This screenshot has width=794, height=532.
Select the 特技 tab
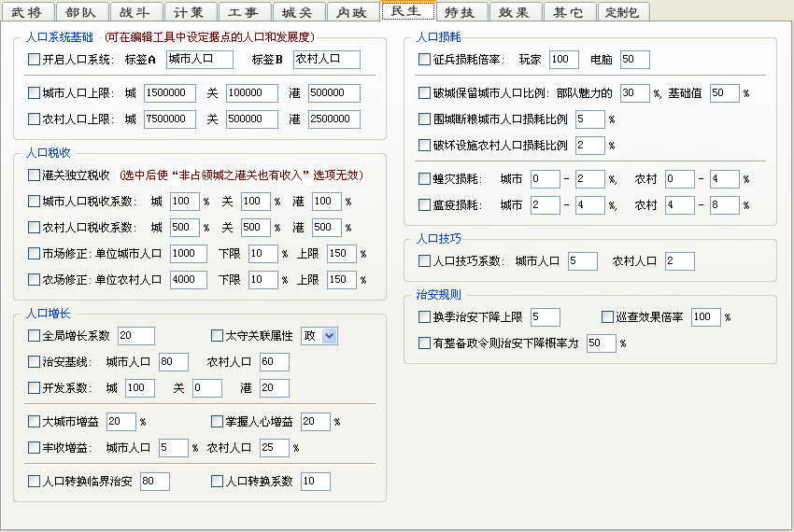(x=461, y=11)
